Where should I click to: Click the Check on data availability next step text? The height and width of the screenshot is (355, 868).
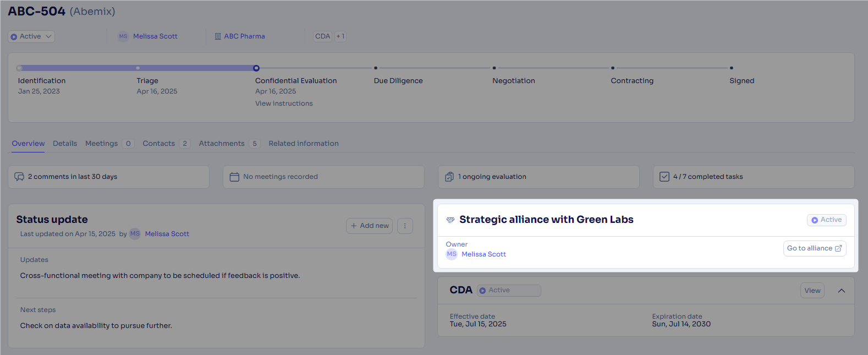point(96,326)
